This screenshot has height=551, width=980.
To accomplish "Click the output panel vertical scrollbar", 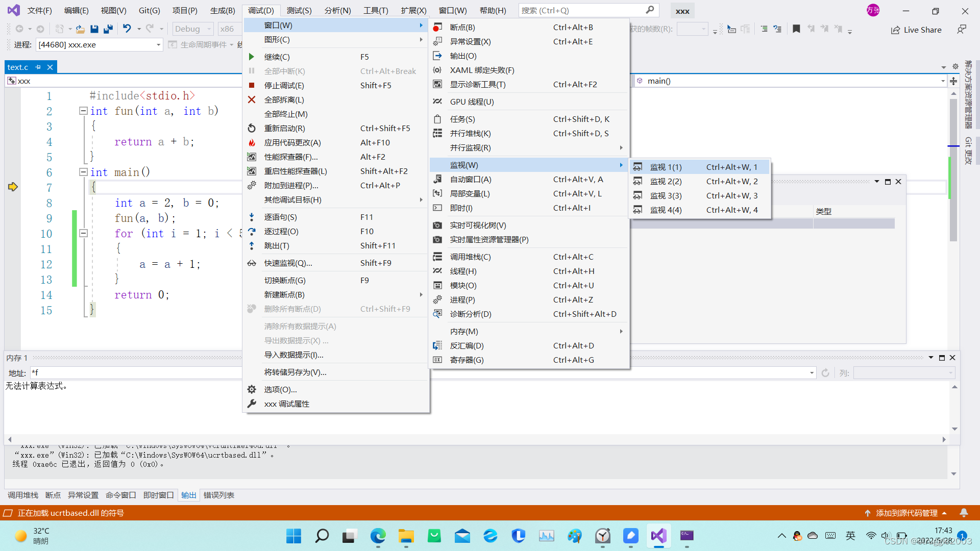I will pyautogui.click(x=953, y=462).
